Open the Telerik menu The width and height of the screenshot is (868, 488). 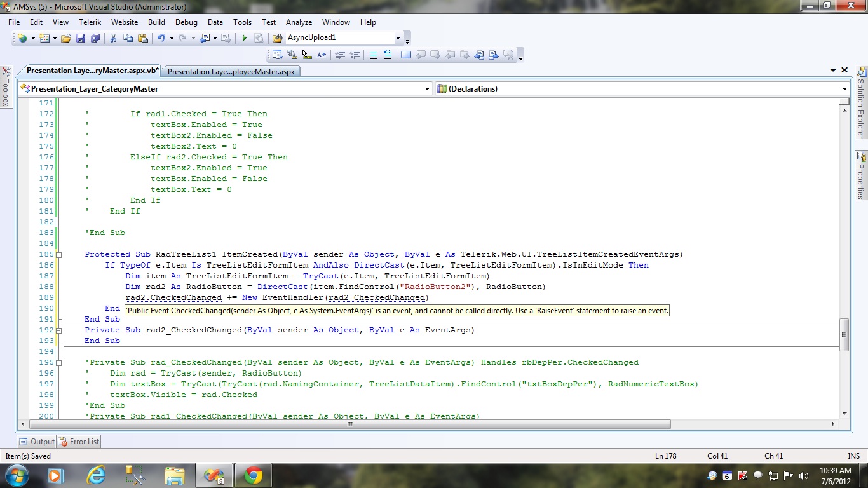[90, 22]
